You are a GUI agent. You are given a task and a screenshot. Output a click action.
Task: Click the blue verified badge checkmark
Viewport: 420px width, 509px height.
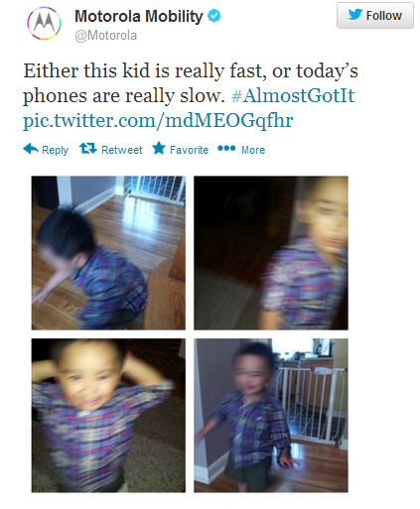pos(213,16)
